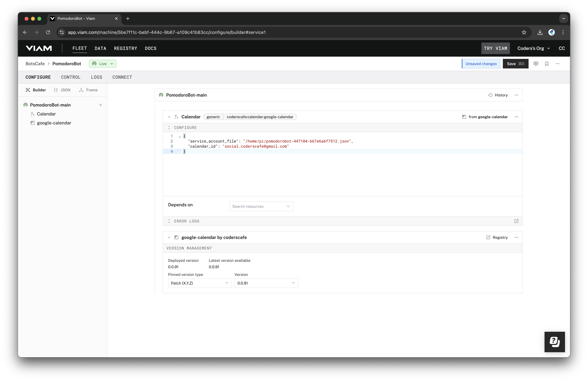
Task: Select the Builder mode
Action: coord(36,90)
